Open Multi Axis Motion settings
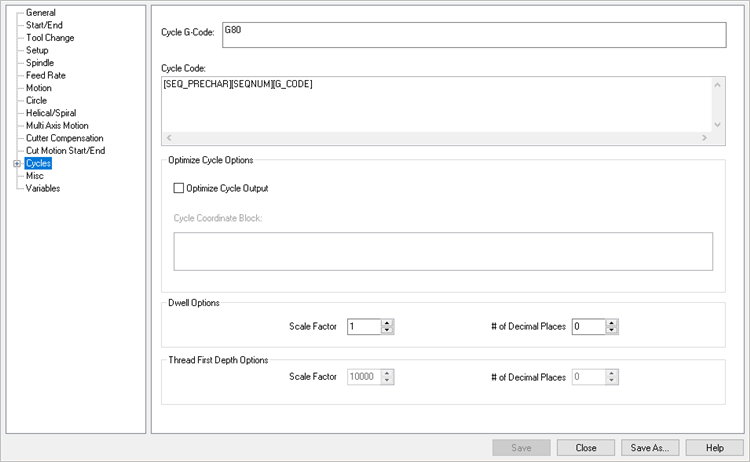The image size is (750, 462). click(x=57, y=125)
